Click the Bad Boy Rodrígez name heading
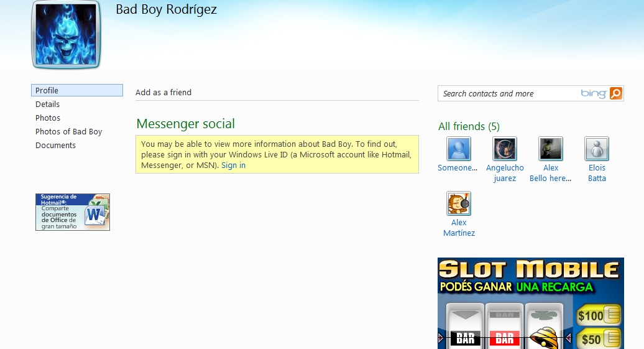644x349 pixels. point(167,9)
